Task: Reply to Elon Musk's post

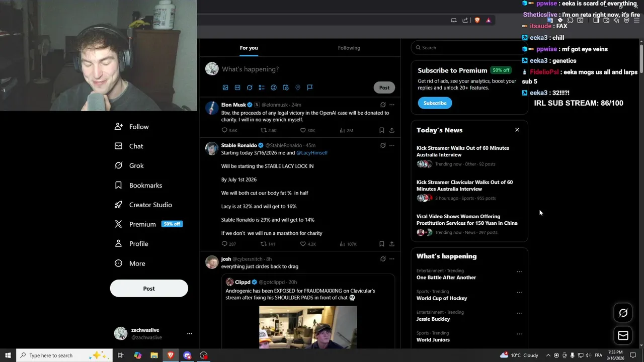Action: (x=224, y=130)
